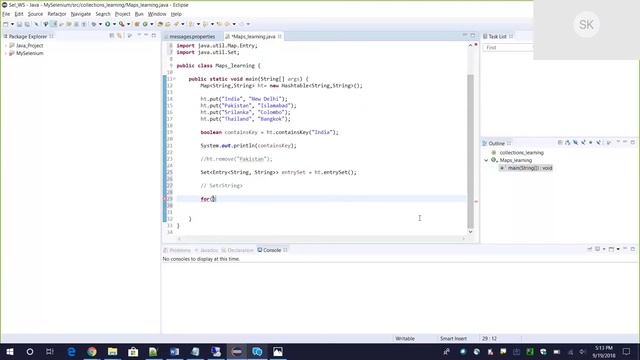Viewport: 640px width, 360px height.
Task: Switch to the Problems view tab
Action: point(177,250)
